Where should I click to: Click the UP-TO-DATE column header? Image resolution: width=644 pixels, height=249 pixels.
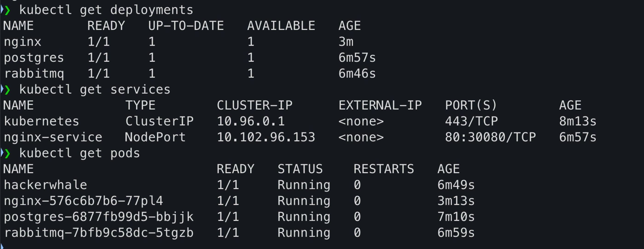click(186, 26)
